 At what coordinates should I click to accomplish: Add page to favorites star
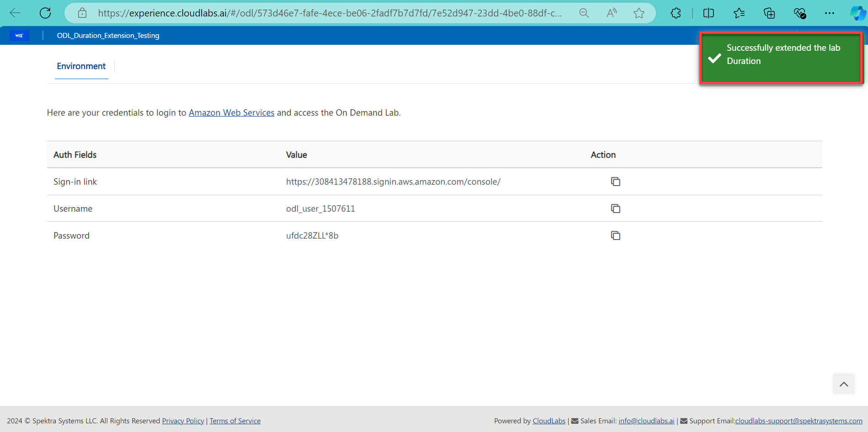click(x=639, y=13)
